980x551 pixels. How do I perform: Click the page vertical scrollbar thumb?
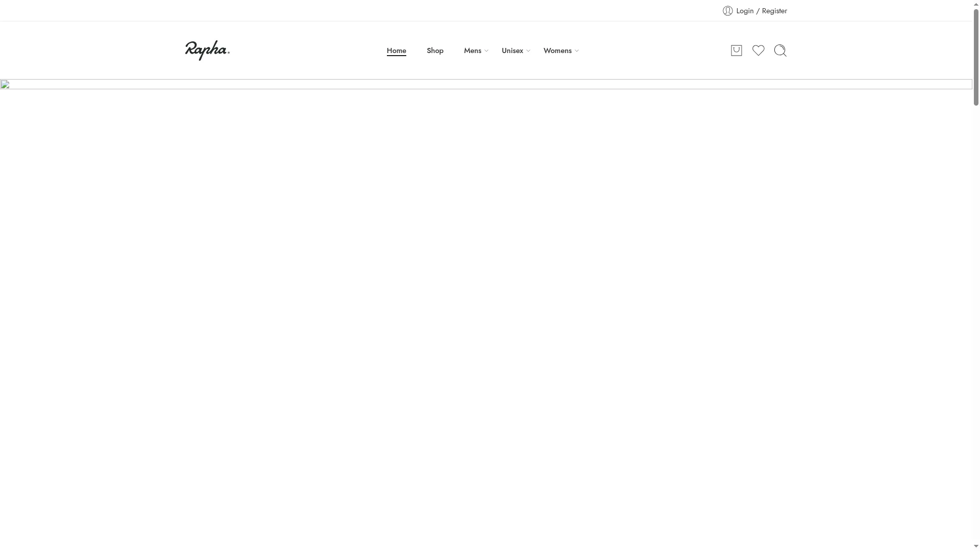pyautogui.click(x=976, y=57)
